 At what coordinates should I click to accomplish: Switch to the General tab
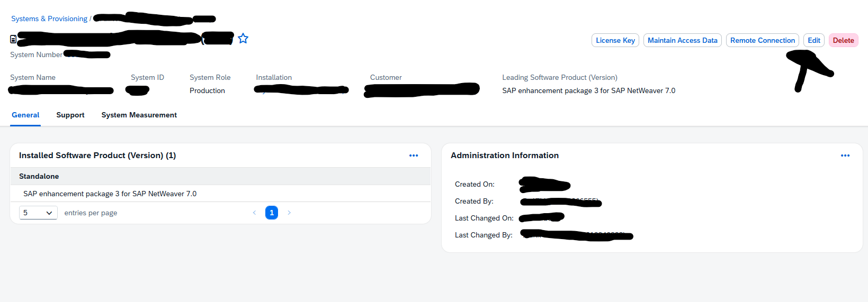(x=25, y=115)
